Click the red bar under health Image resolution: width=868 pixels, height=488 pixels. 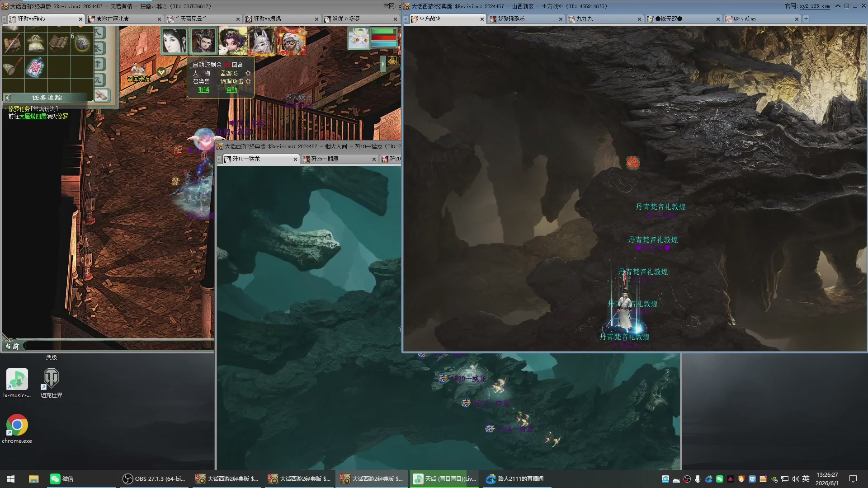tap(383, 38)
